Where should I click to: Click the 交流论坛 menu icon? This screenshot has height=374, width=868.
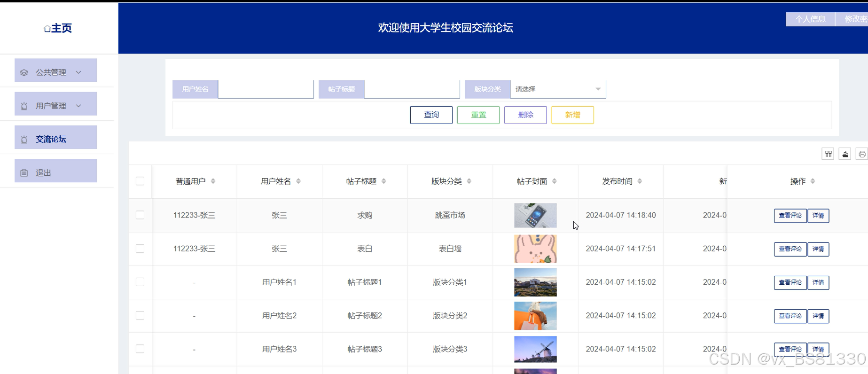tap(24, 140)
